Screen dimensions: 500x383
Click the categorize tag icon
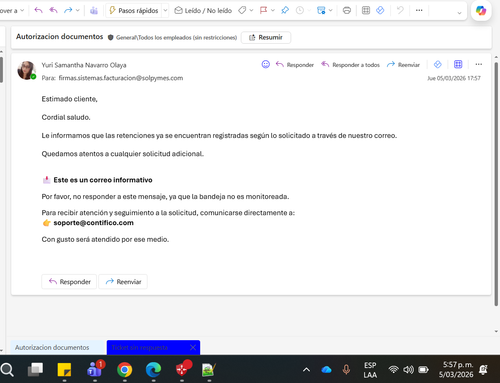(242, 11)
